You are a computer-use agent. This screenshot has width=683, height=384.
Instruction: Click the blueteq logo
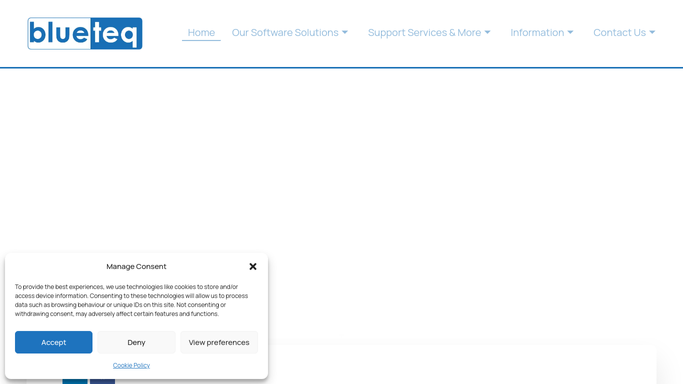[x=85, y=34]
